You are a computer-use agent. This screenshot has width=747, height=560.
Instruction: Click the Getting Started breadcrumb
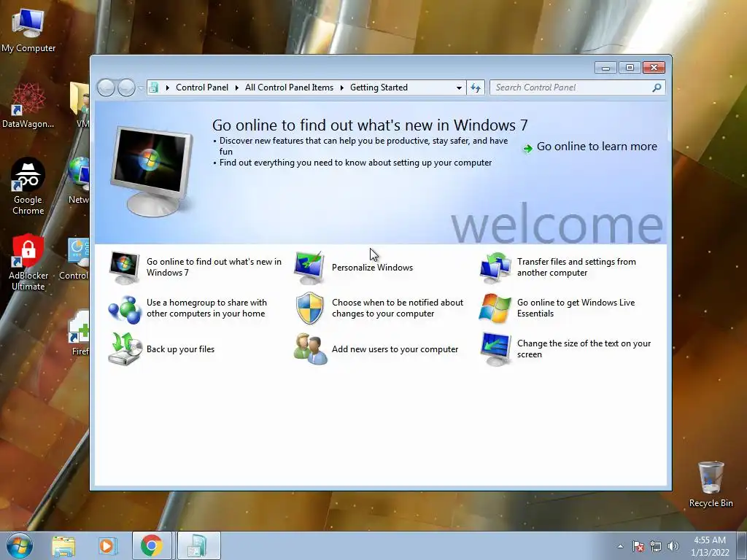379,87
